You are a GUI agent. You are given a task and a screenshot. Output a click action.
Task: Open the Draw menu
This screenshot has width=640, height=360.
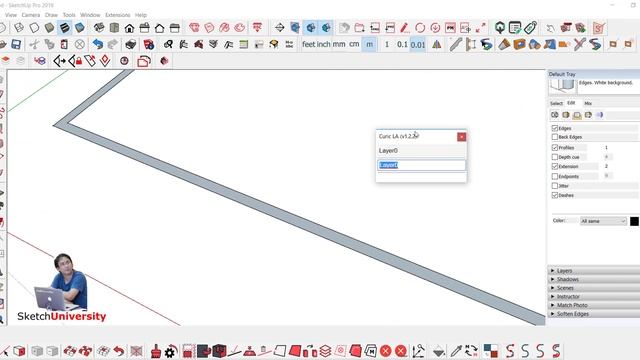(x=51, y=15)
